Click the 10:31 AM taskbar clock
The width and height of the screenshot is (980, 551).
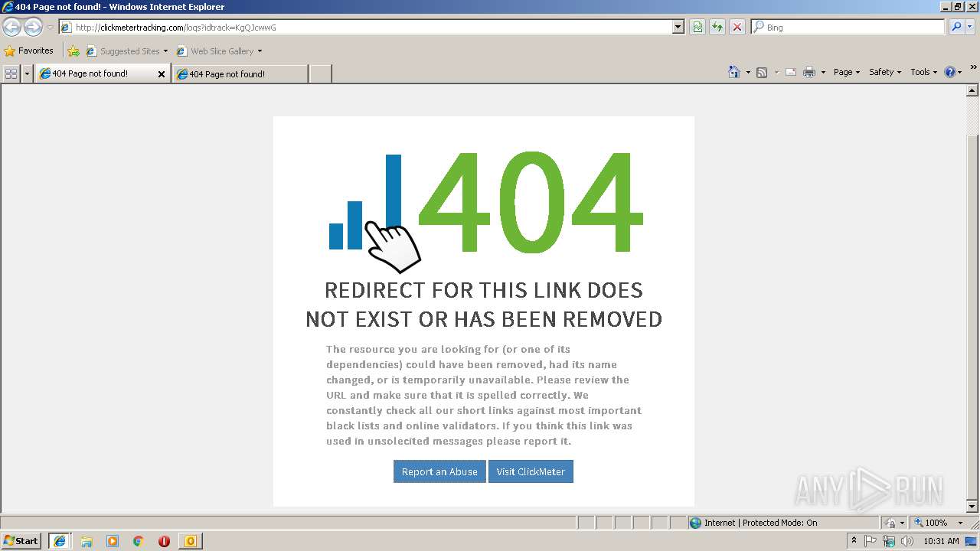pyautogui.click(x=941, y=541)
